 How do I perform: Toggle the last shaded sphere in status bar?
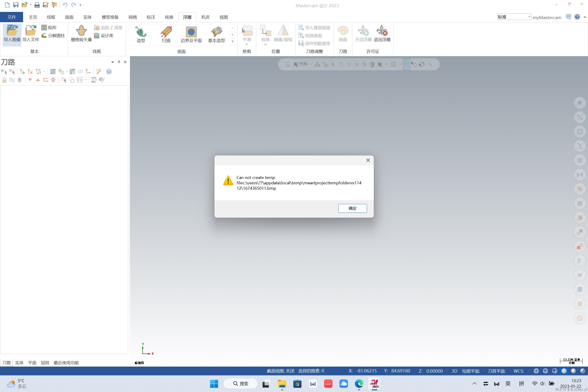click(582, 371)
